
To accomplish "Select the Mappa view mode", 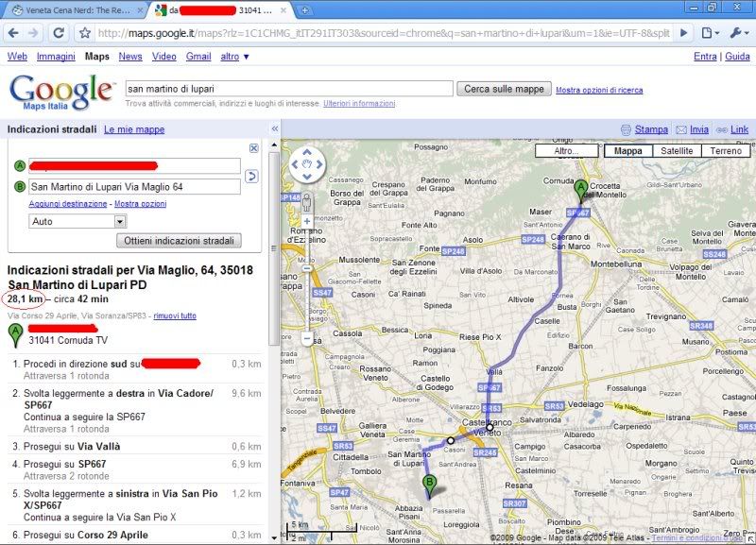I will pyautogui.click(x=627, y=151).
